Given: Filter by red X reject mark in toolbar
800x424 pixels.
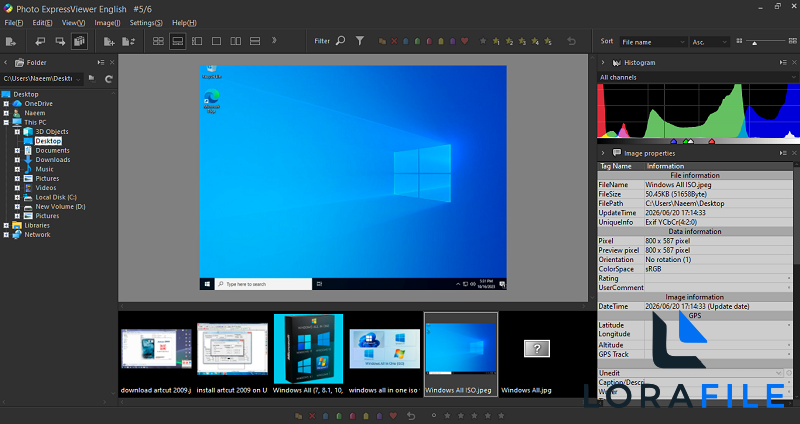Looking at the screenshot, I should coord(394,41).
